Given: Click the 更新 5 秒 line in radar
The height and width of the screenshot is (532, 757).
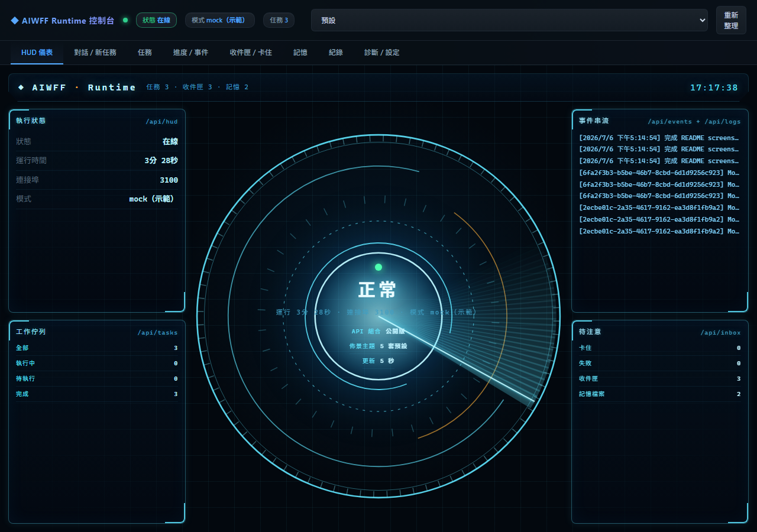Looking at the screenshot, I should (x=378, y=361).
